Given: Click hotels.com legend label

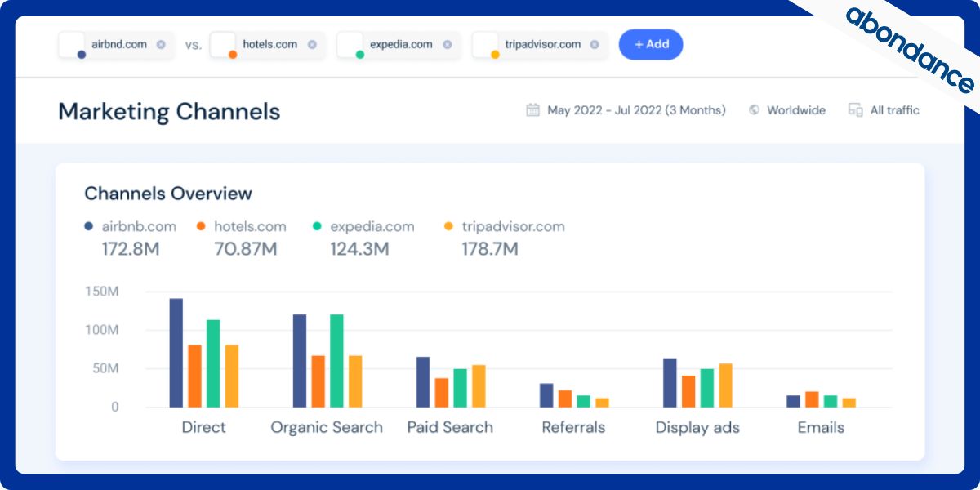Looking at the screenshot, I should (x=250, y=226).
